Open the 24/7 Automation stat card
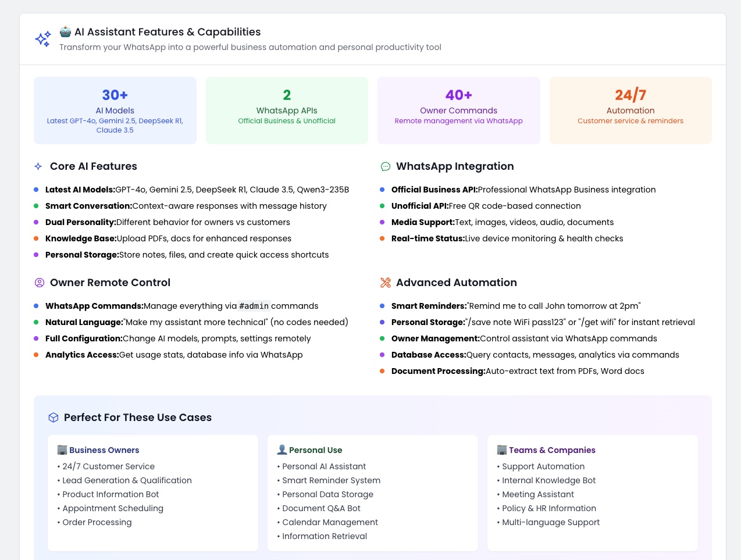The width and height of the screenshot is (741, 560). pyautogui.click(x=630, y=110)
